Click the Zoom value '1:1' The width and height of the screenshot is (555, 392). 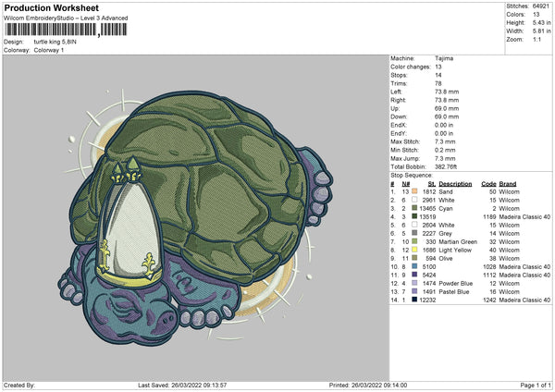[536, 39]
